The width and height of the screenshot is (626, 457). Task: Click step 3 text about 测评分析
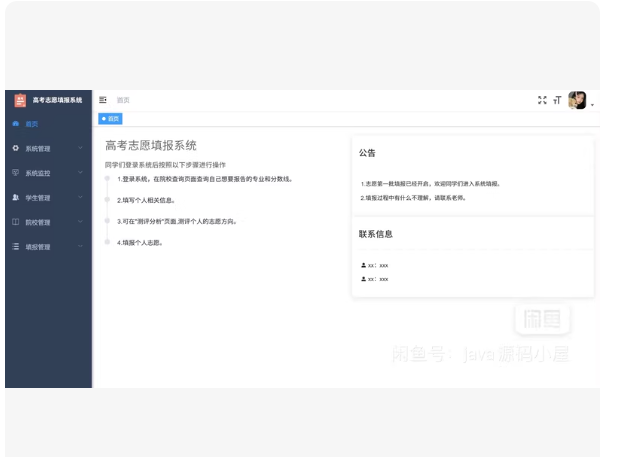pos(177,222)
